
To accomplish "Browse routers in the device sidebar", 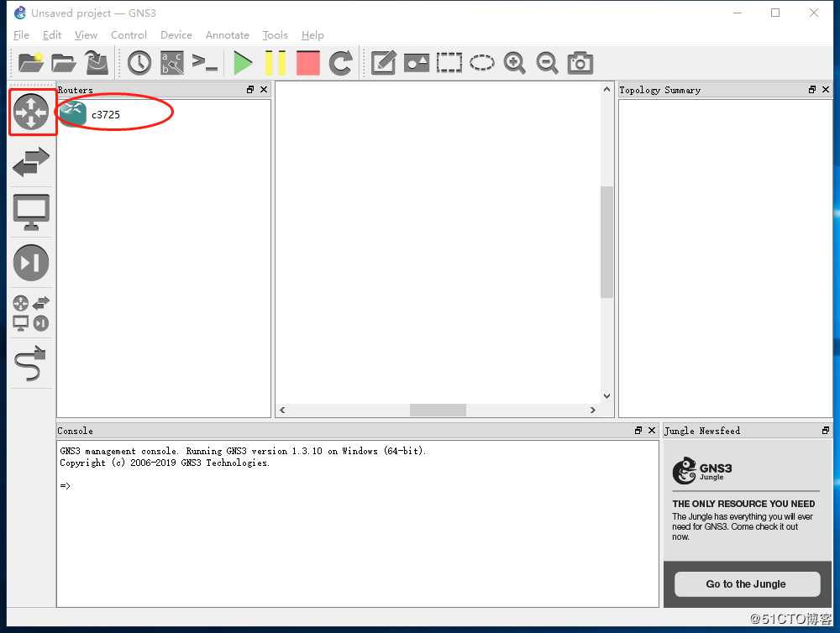I will (31, 112).
